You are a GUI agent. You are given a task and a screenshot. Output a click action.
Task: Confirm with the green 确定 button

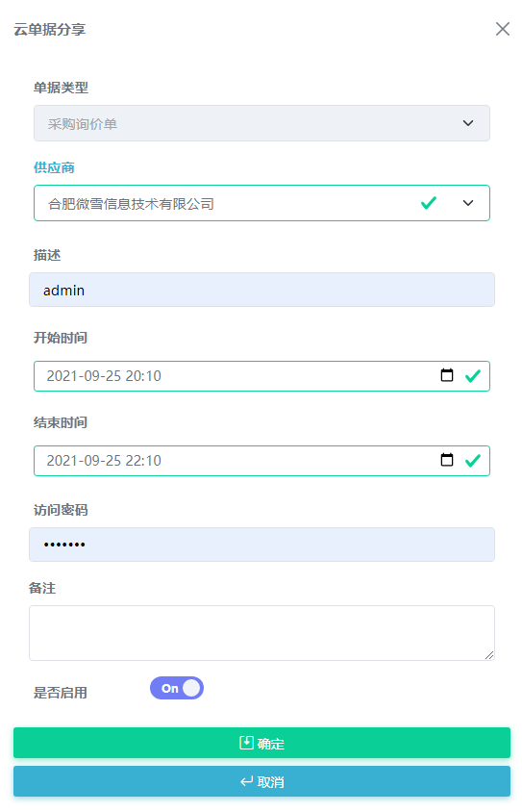coord(261,743)
